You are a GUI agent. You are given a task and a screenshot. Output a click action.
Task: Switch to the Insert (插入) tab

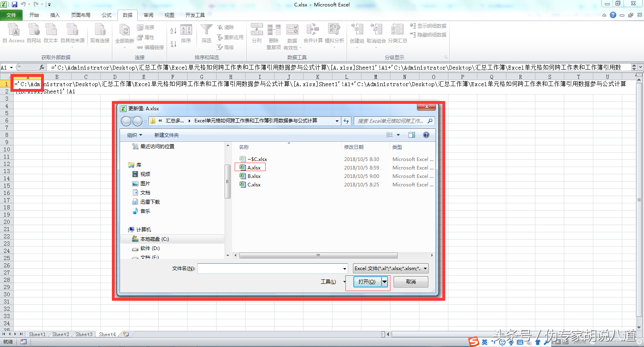(x=55, y=15)
